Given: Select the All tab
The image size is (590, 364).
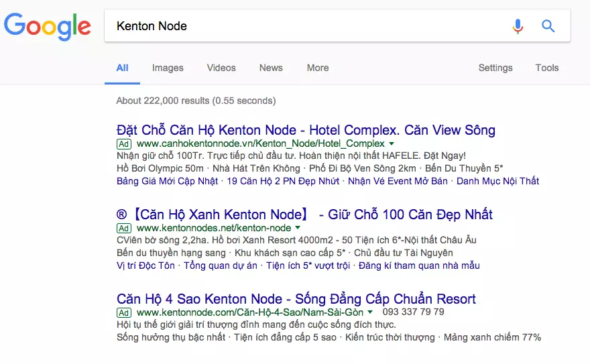Looking at the screenshot, I should [122, 68].
